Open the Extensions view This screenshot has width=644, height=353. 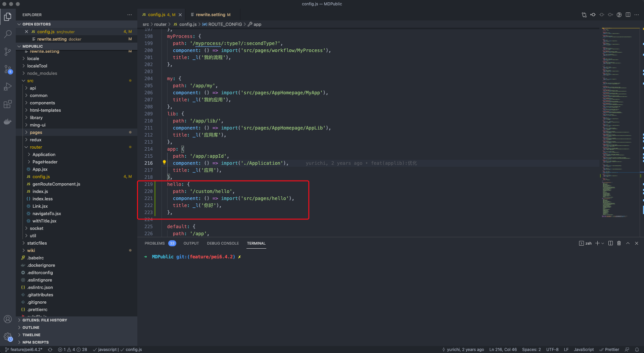tap(8, 104)
